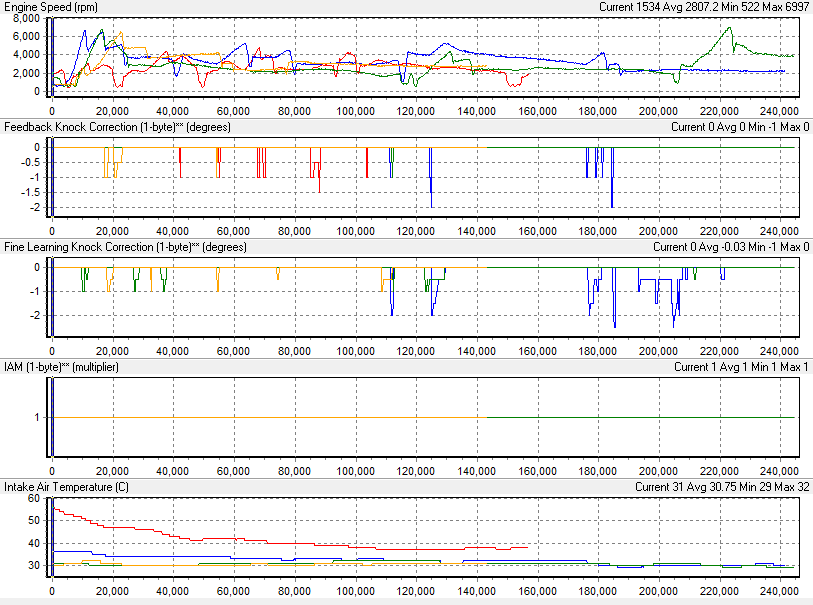The image size is (813, 605).
Task: Click the 60 label on Intake Air Temperature y-axis
Action: point(33,497)
